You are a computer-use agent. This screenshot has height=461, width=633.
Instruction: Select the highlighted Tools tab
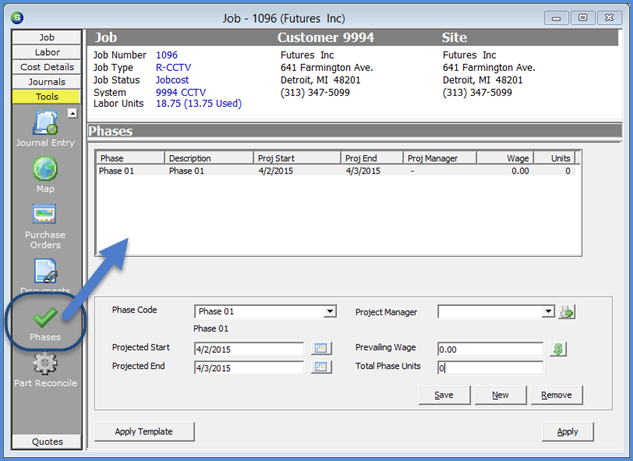tap(47, 97)
